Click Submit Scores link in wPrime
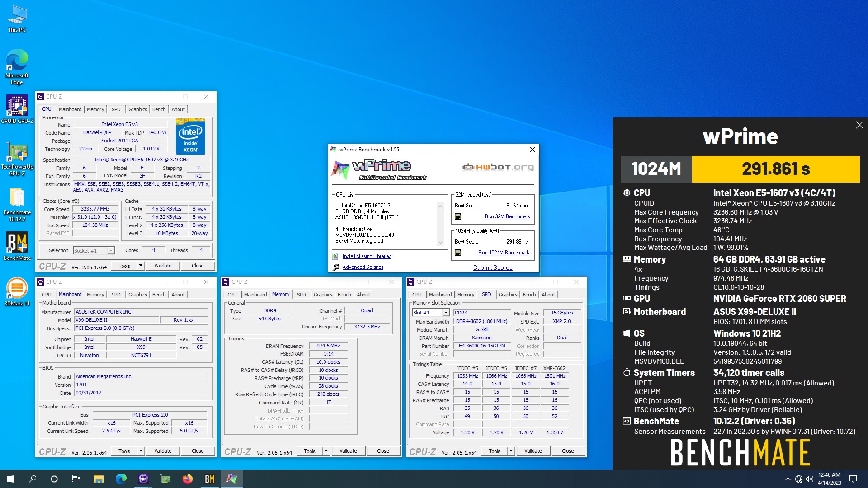Image resolution: width=868 pixels, height=488 pixels. click(493, 267)
